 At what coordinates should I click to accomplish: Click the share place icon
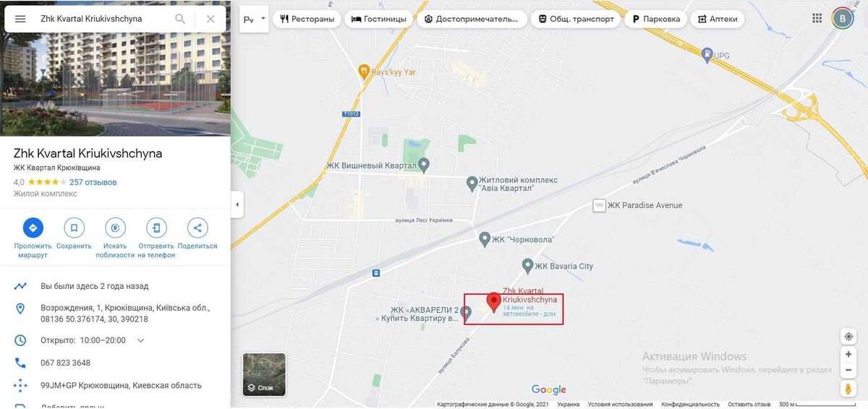tap(197, 228)
